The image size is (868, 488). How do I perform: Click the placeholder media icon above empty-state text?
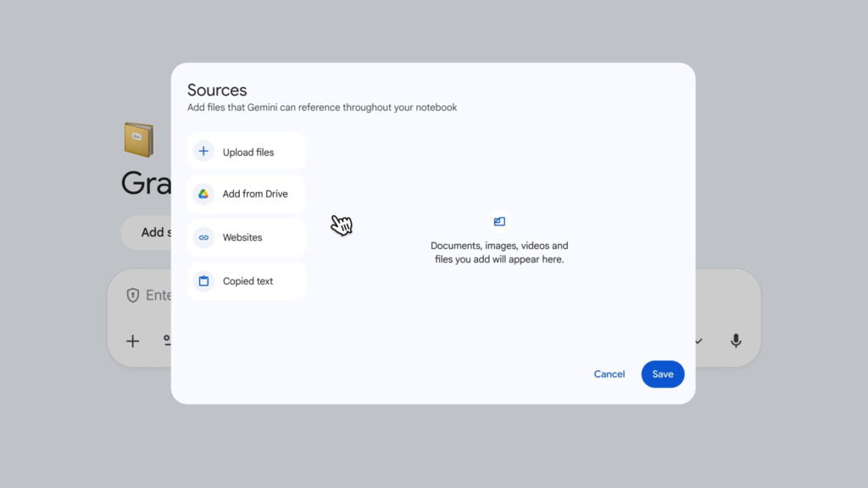point(499,222)
